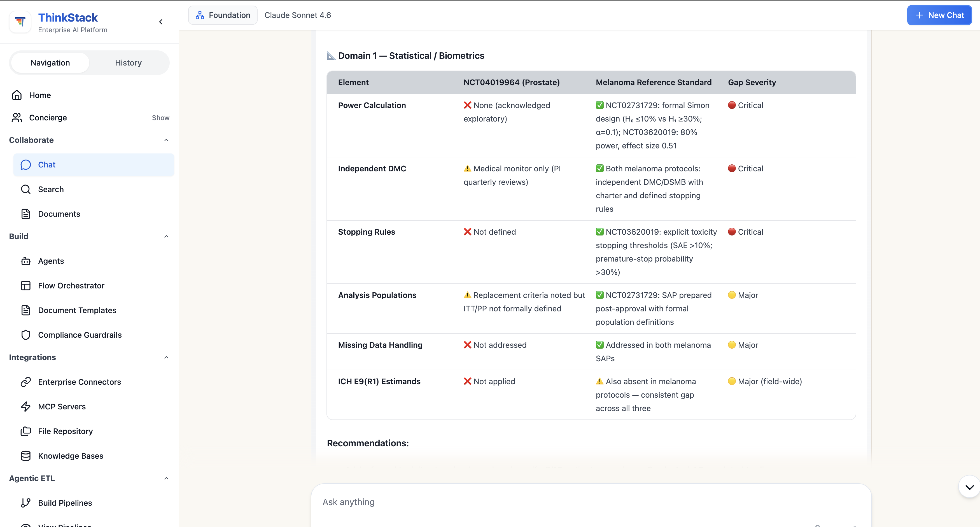
Task: Click the Build Pipelines branch icon
Action: tap(25, 503)
